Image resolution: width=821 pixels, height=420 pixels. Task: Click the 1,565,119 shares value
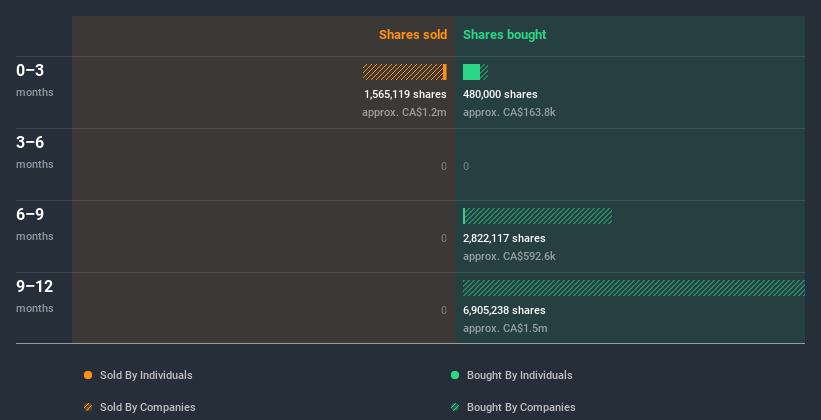[x=405, y=94]
